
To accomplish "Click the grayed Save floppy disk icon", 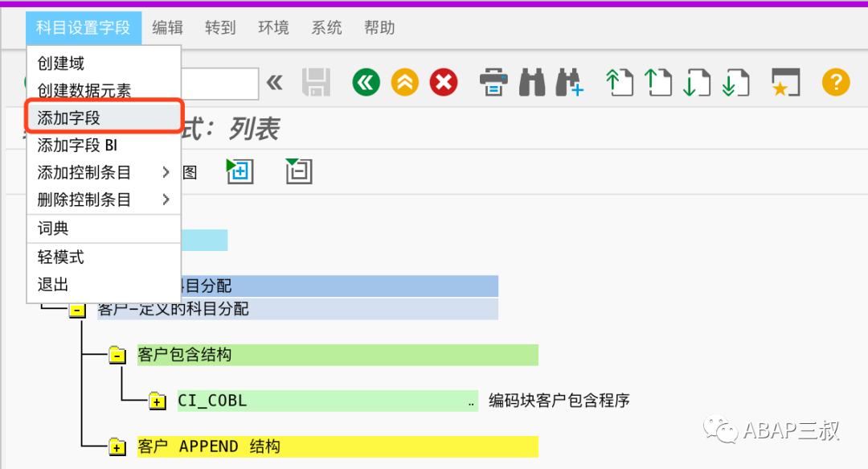I will [x=316, y=83].
